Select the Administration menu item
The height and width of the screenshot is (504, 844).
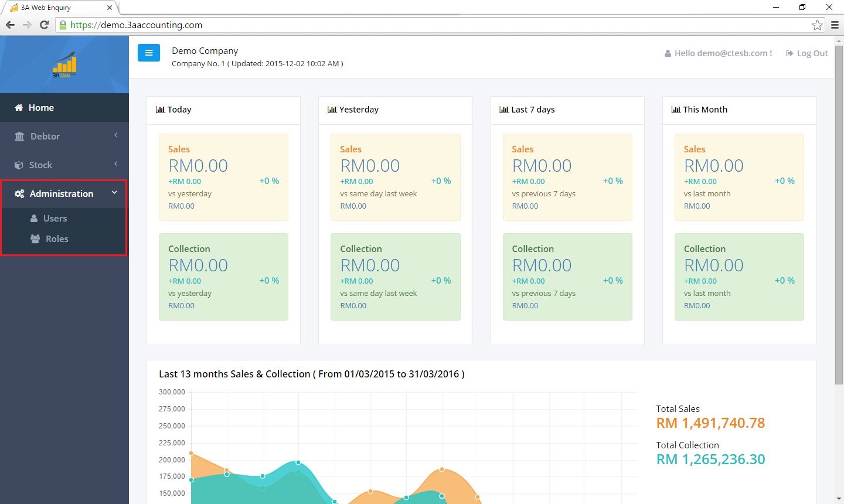tap(64, 194)
